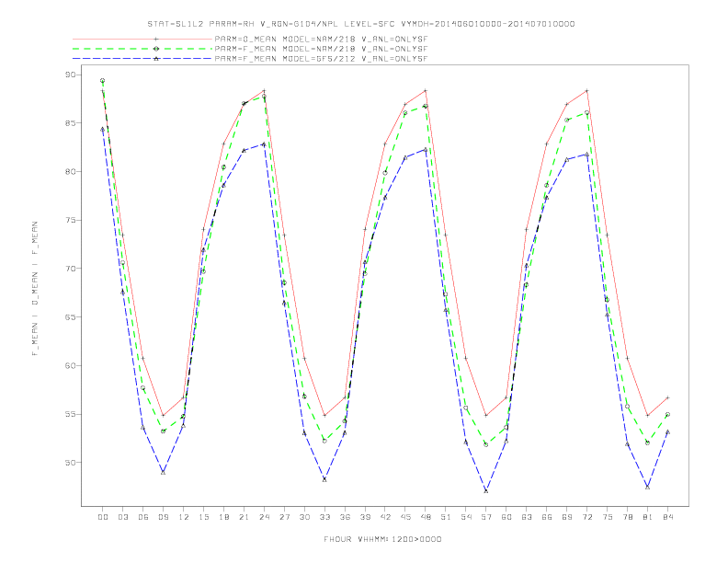Click x-axis tick label 69
This screenshot has width=728, height=563.
click(567, 517)
